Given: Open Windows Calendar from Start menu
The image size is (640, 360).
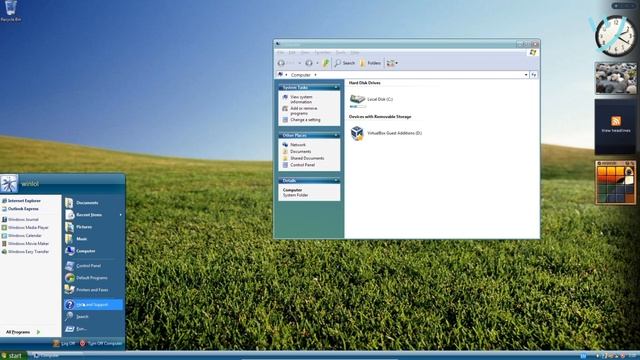Looking at the screenshot, I should 22,236.
